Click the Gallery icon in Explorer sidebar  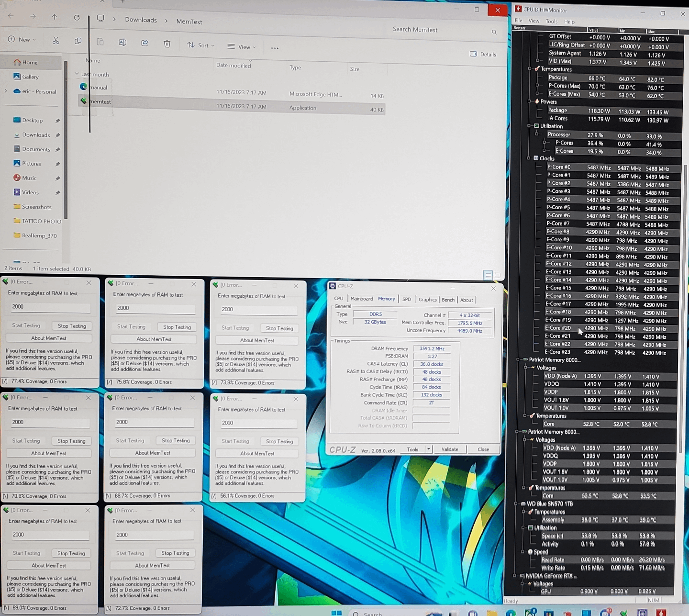coord(17,77)
